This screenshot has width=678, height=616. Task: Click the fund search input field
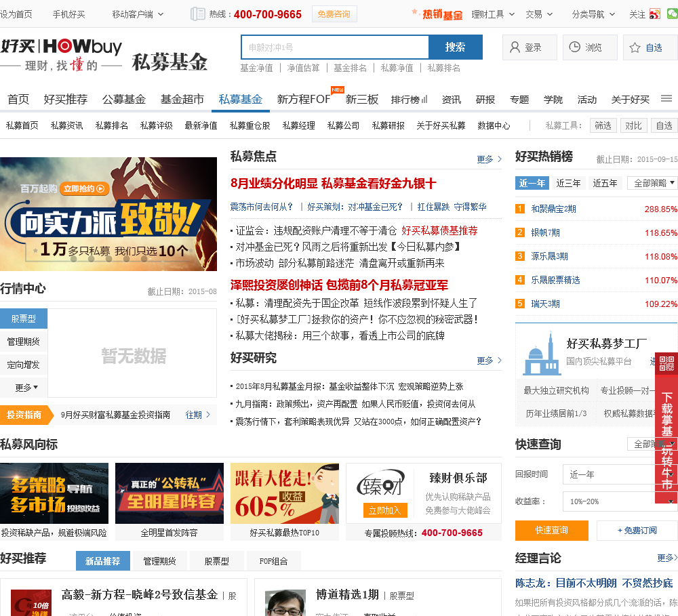(335, 47)
